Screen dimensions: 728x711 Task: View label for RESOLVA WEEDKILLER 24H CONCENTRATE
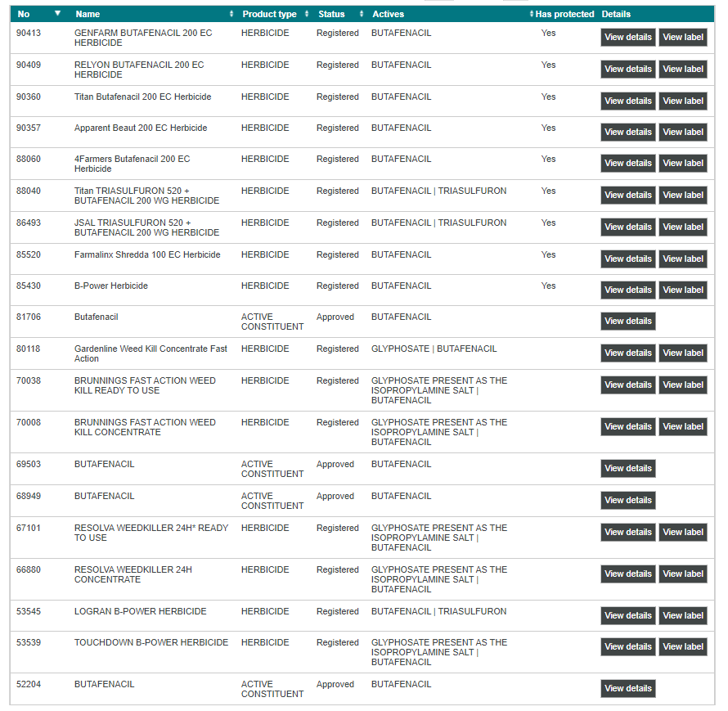pos(683,574)
